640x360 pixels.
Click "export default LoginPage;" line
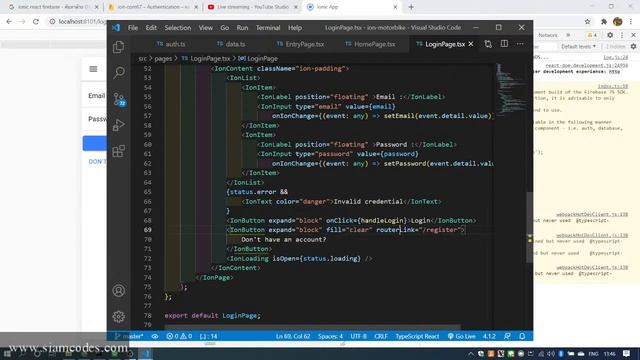(212, 316)
